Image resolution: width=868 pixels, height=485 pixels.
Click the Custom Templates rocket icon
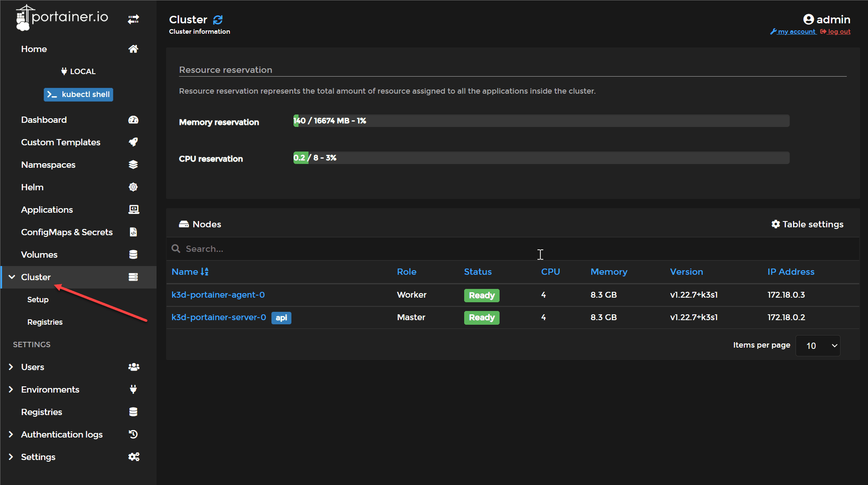[x=133, y=142]
